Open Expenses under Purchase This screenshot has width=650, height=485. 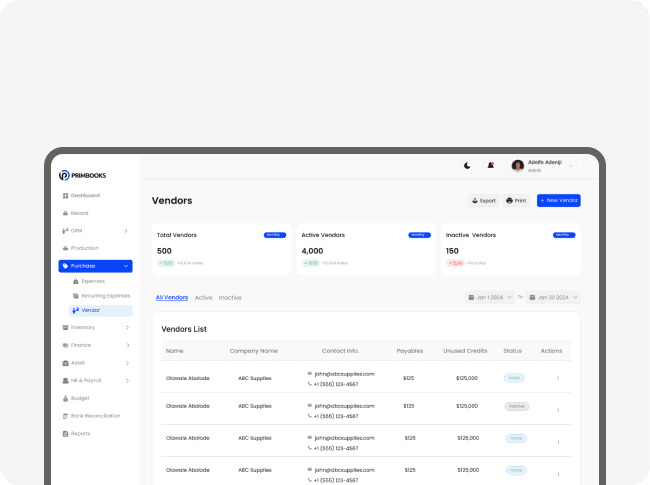click(x=93, y=281)
